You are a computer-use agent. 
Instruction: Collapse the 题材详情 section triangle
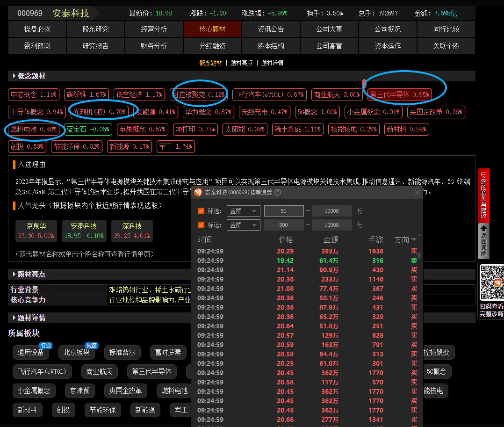(14, 318)
